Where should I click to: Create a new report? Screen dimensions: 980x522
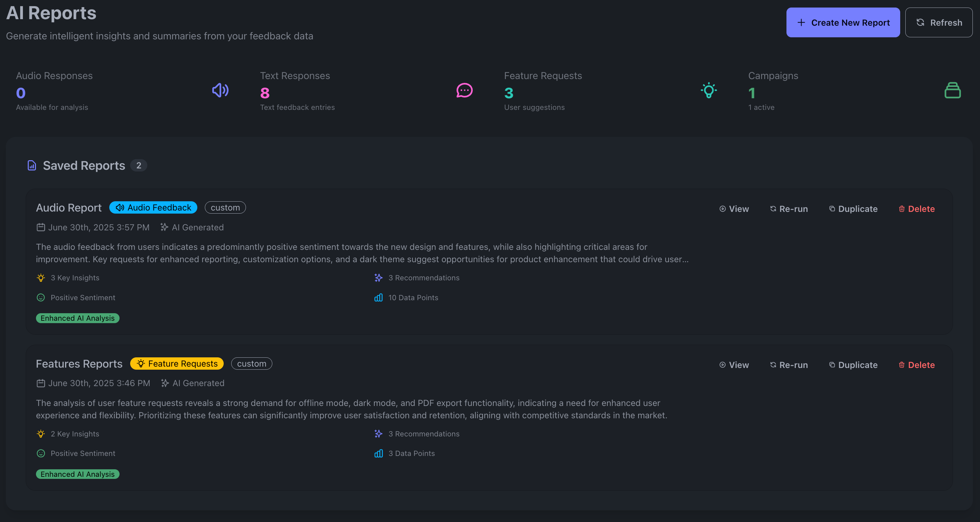click(843, 23)
